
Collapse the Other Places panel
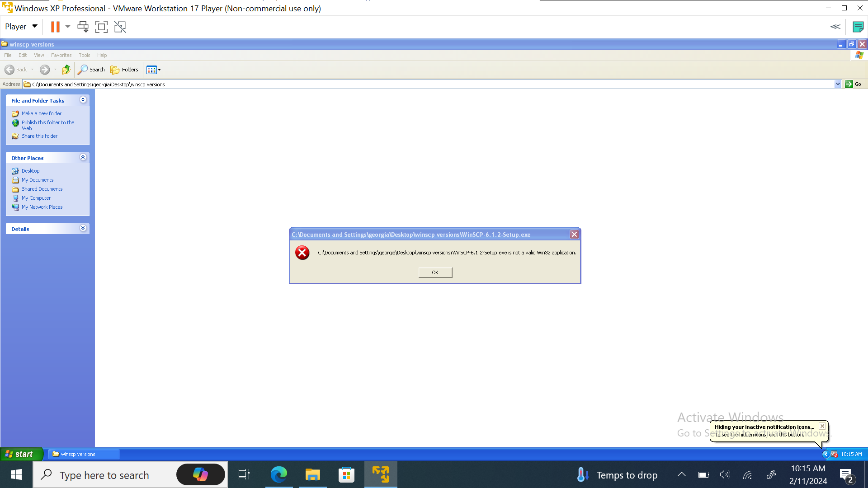[x=83, y=157]
